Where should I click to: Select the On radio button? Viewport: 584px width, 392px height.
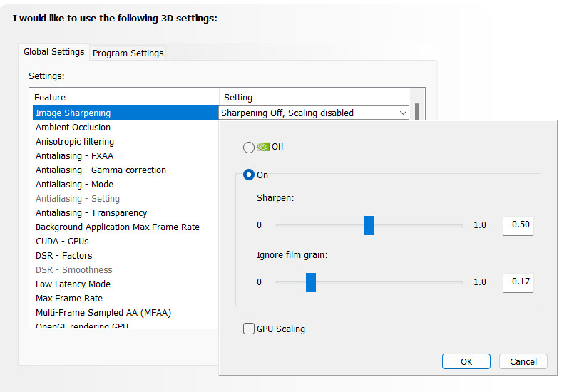click(249, 175)
